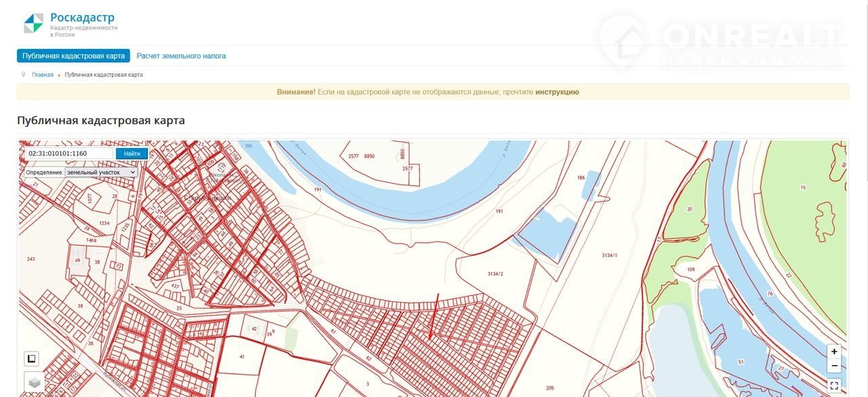
Task: Open the map layers switcher
Action: point(34,383)
